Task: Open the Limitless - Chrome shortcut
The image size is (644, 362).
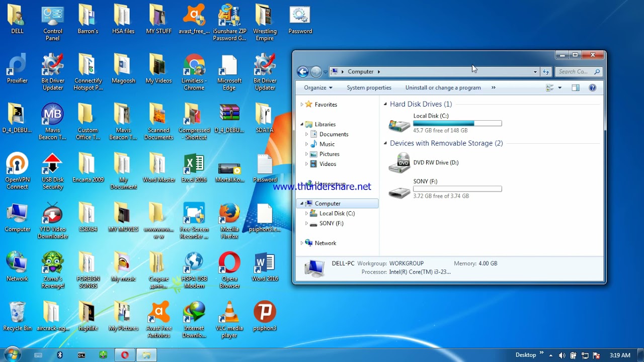Action: [x=194, y=72]
